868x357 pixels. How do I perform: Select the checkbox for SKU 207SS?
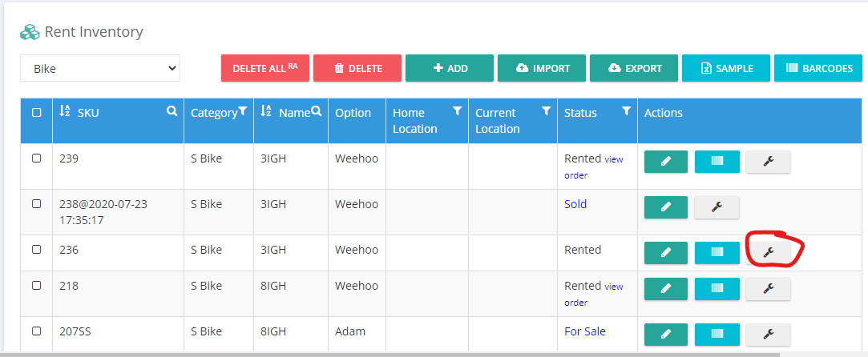coord(37,331)
